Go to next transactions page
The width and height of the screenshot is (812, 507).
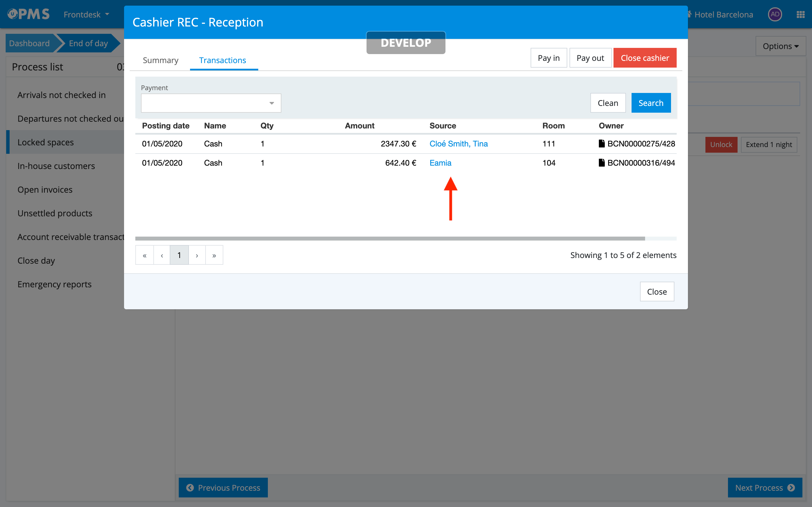click(x=197, y=255)
